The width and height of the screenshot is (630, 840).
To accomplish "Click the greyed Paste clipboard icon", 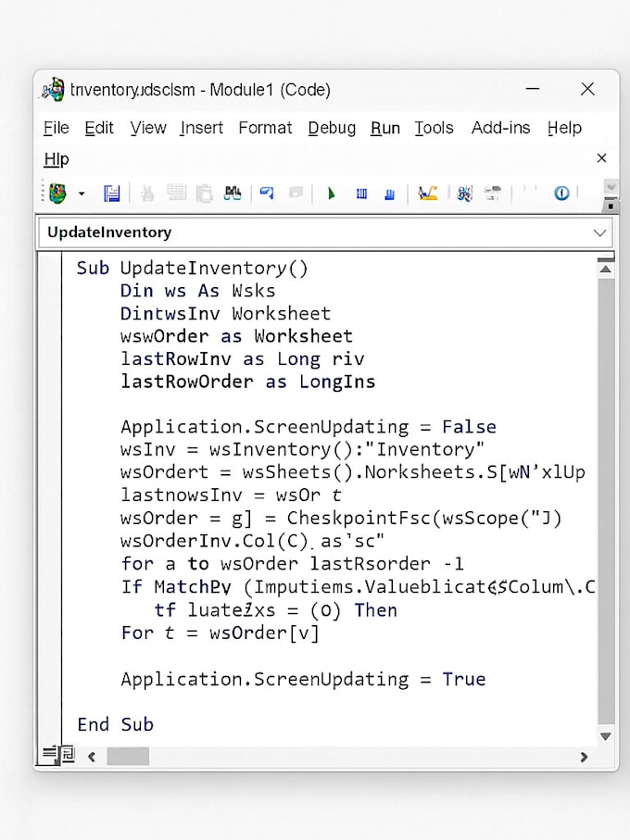I will click(204, 194).
